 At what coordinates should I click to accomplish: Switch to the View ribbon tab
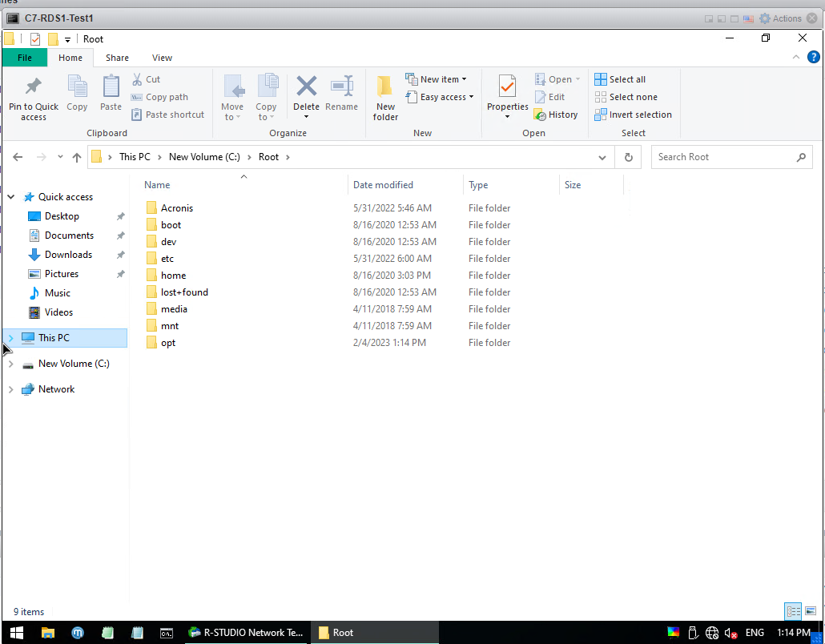tap(162, 58)
